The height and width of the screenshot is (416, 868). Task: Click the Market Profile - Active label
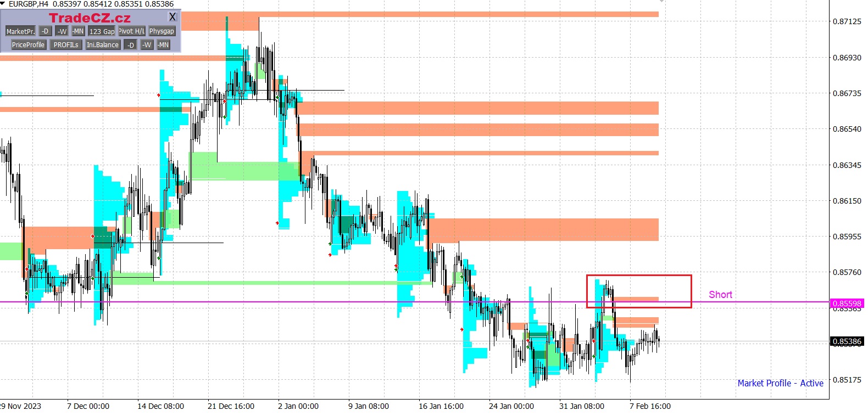780,383
